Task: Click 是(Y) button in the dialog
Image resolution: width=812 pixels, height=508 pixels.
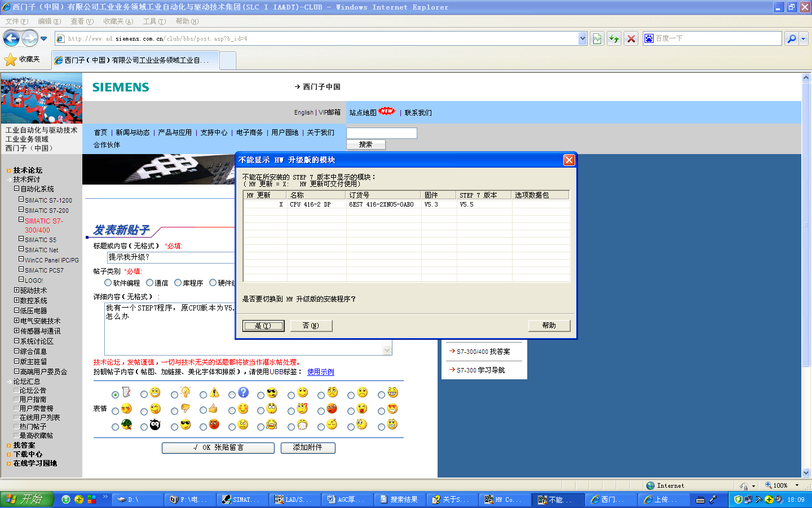Action: point(263,326)
